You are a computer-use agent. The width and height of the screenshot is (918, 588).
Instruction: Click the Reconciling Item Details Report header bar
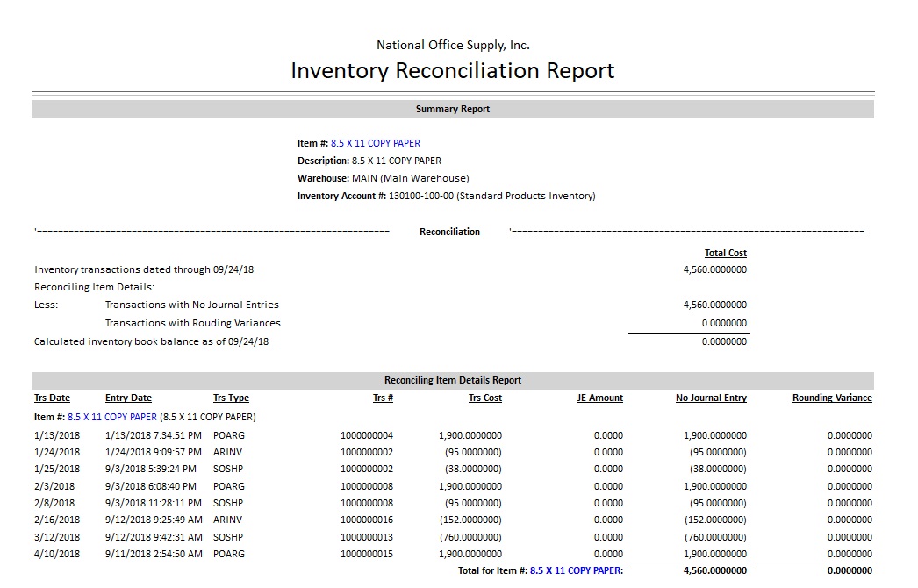(x=452, y=381)
